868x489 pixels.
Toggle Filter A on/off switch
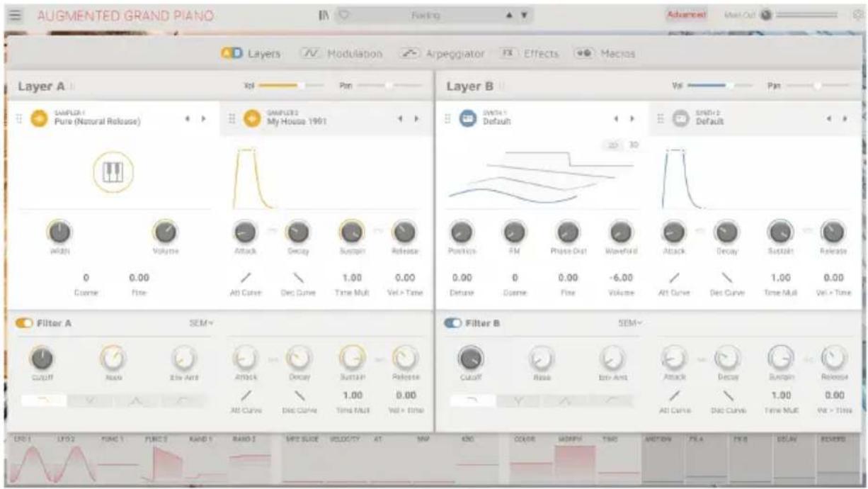(x=24, y=323)
